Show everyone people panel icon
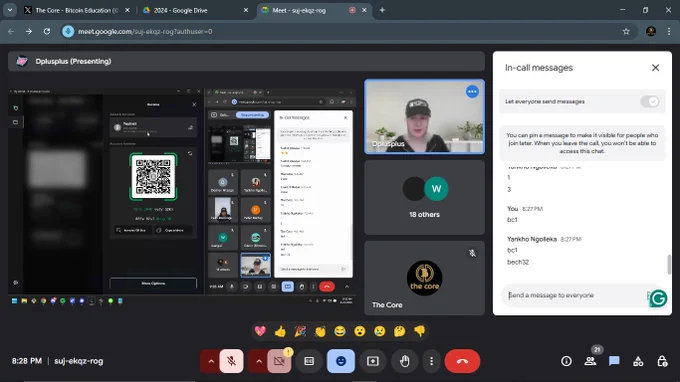 590,361
